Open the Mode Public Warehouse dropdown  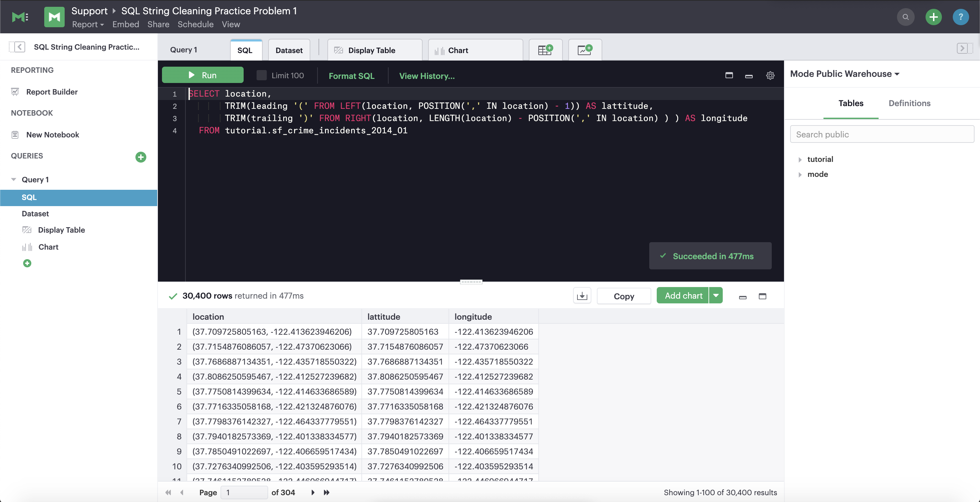click(845, 74)
